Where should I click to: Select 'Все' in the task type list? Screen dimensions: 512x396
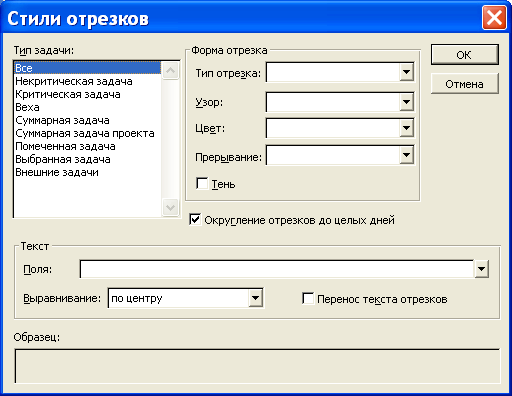[x=88, y=68]
